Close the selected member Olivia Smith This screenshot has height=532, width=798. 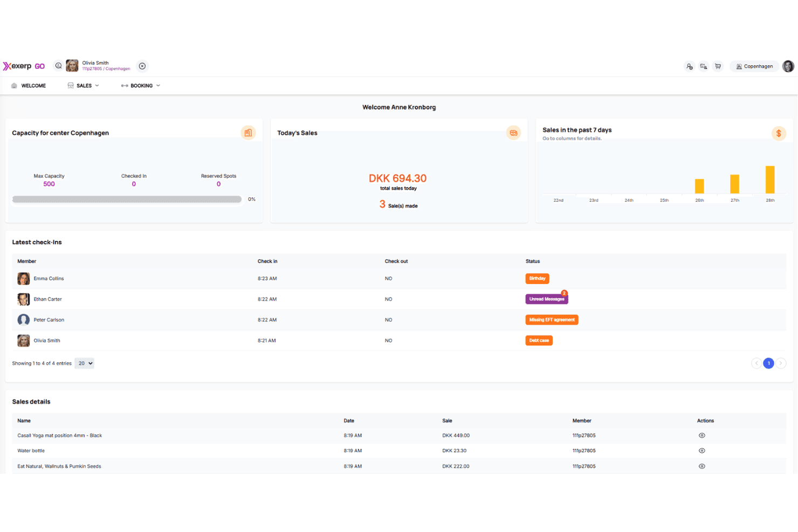tap(142, 66)
